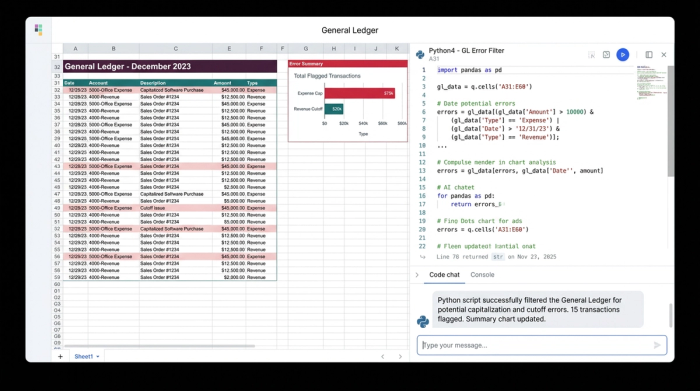Click the 'General Ledger - December 2023' title cell

click(x=170, y=67)
